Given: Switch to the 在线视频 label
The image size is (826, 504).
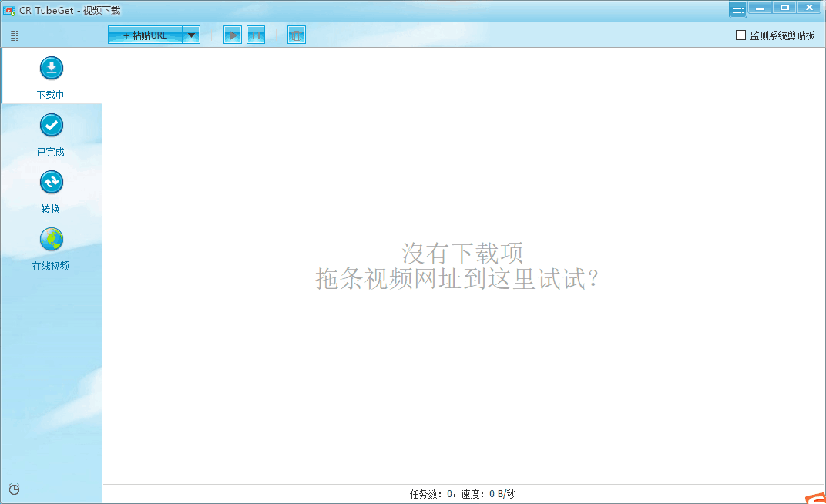Looking at the screenshot, I should 51,266.
